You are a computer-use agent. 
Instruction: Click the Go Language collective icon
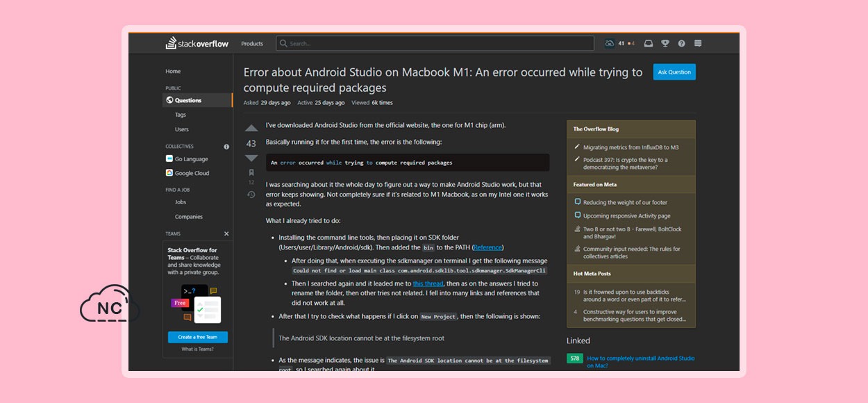(169, 159)
